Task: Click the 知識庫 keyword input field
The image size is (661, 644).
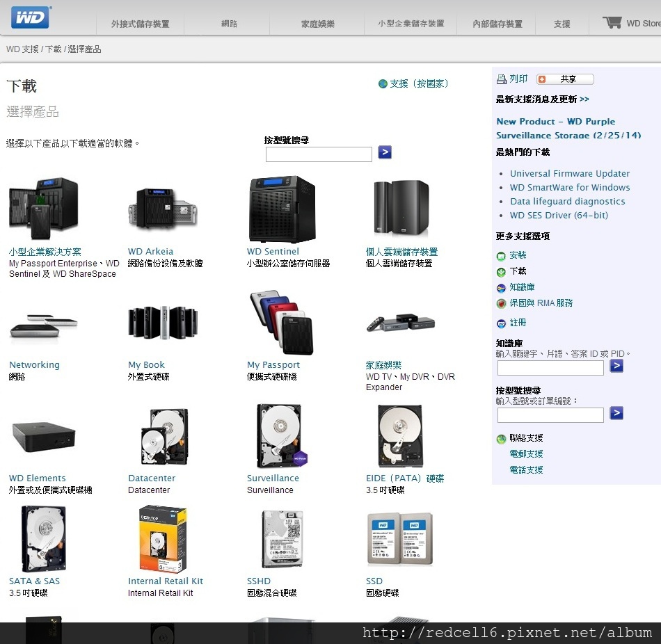Action: pos(550,368)
